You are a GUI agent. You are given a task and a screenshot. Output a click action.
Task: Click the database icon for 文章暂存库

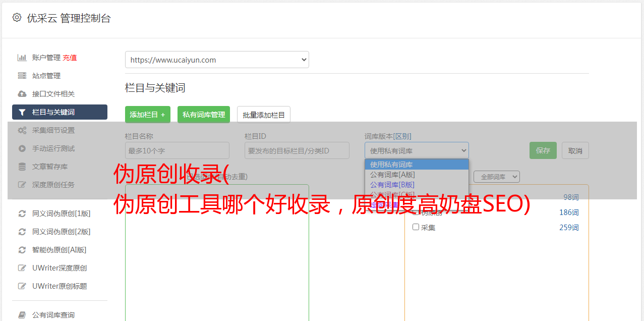22,167
